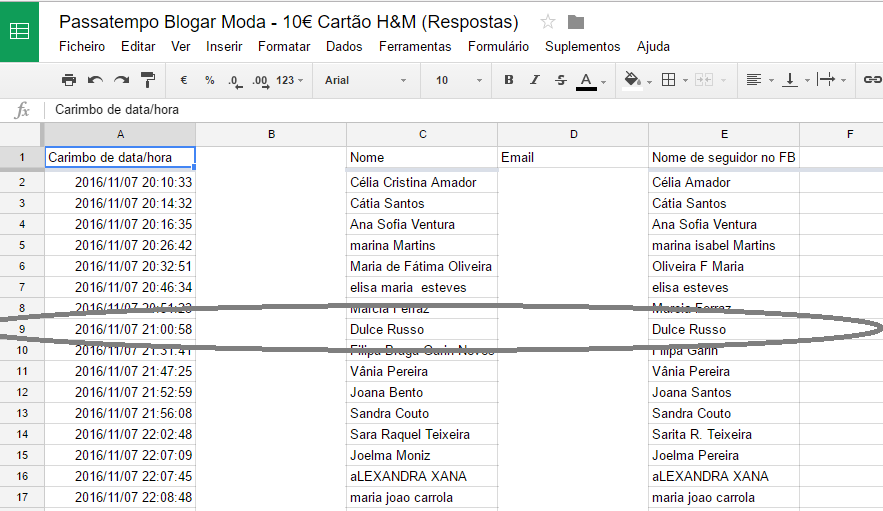Open the Arial font dropdown
Image resolution: width=883 pixels, height=511 pixels.
(365, 80)
